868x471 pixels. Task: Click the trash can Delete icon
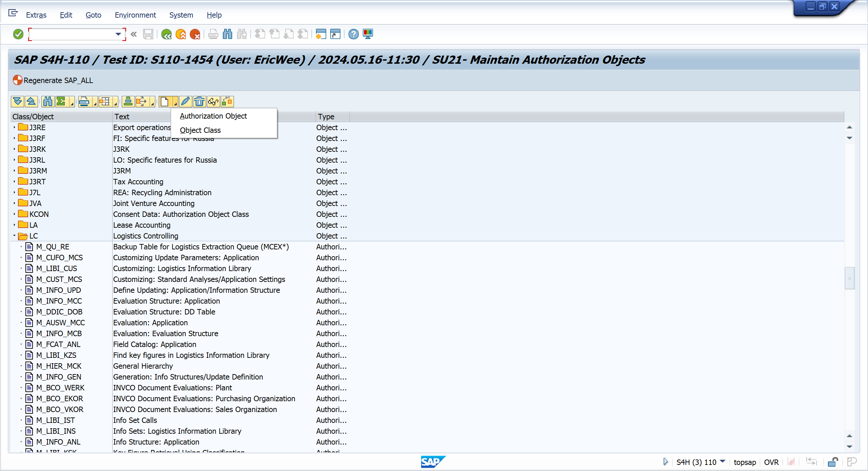pos(199,101)
